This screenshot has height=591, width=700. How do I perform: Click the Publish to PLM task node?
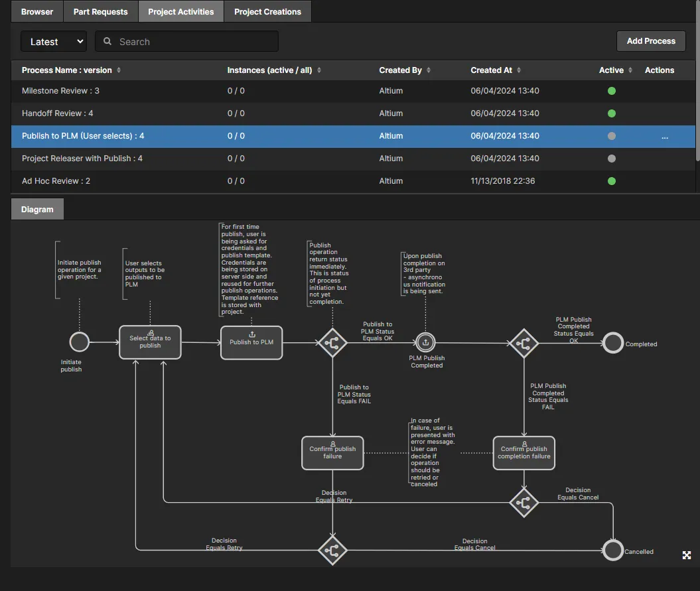coord(251,342)
